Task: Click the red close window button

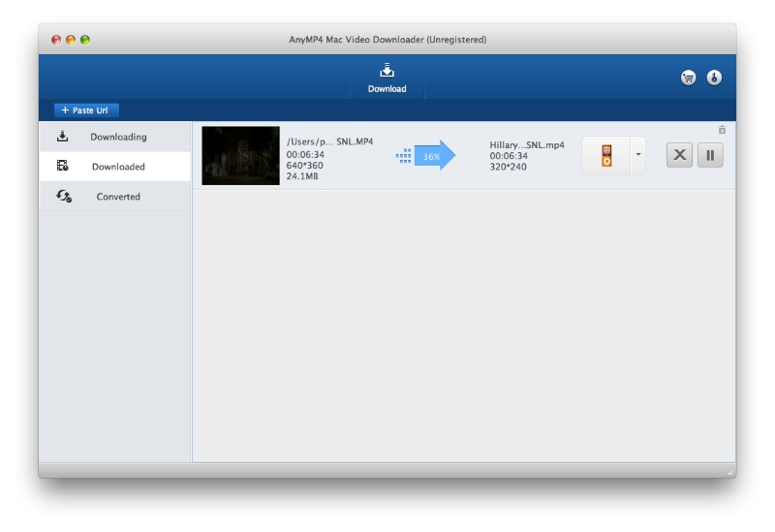Action: (56, 40)
